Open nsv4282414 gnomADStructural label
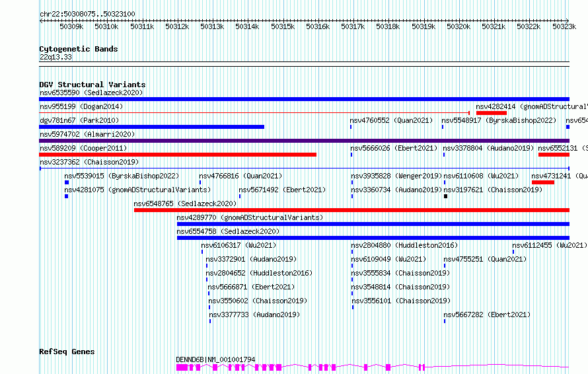The height and width of the screenshot is (374, 588). pyautogui.click(x=532, y=106)
